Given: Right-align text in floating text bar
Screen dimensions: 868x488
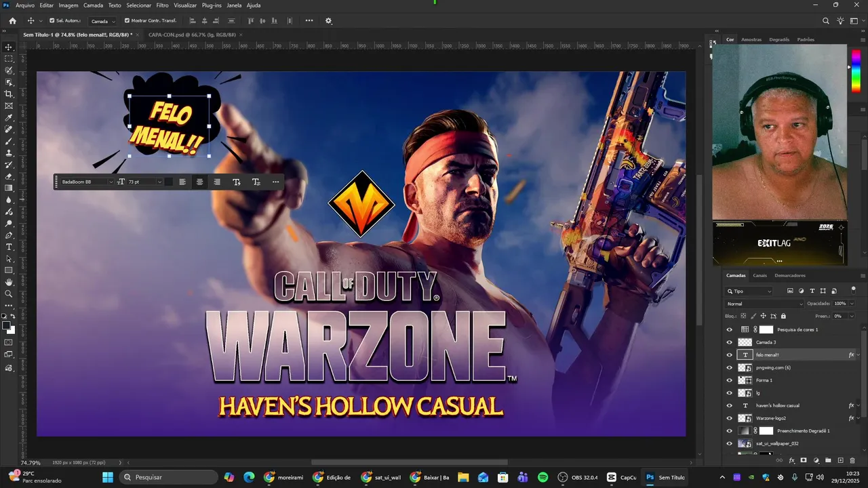Looking at the screenshot, I should [x=217, y=182].
